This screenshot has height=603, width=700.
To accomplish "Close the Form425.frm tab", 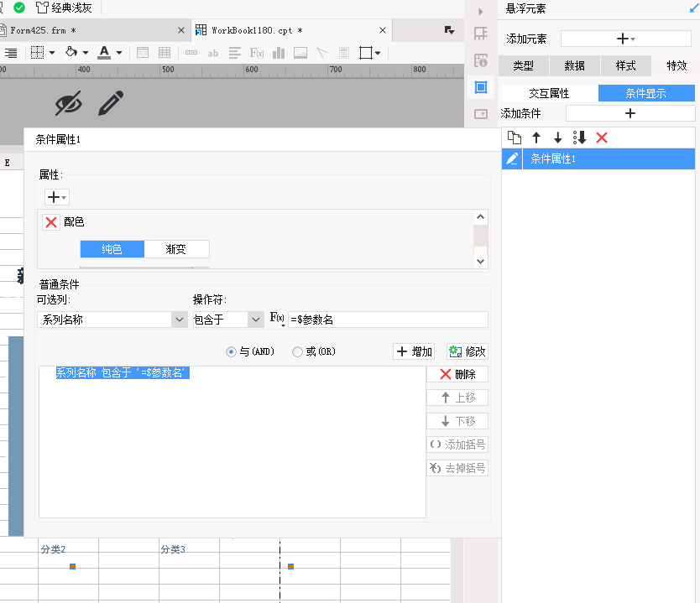I will [x=181, y=30].
